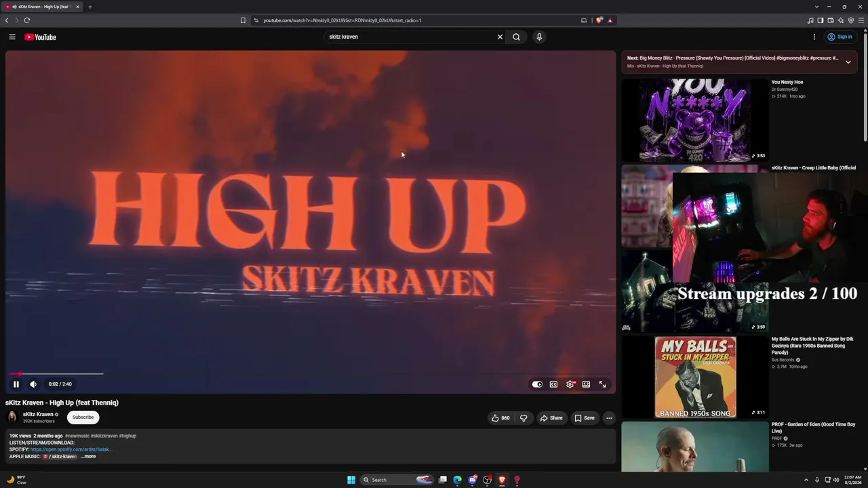Expand the mix playlist panel chevron
Image resolution: width=868 pixels, height=488 pixels.
click(x=848, y=62)
